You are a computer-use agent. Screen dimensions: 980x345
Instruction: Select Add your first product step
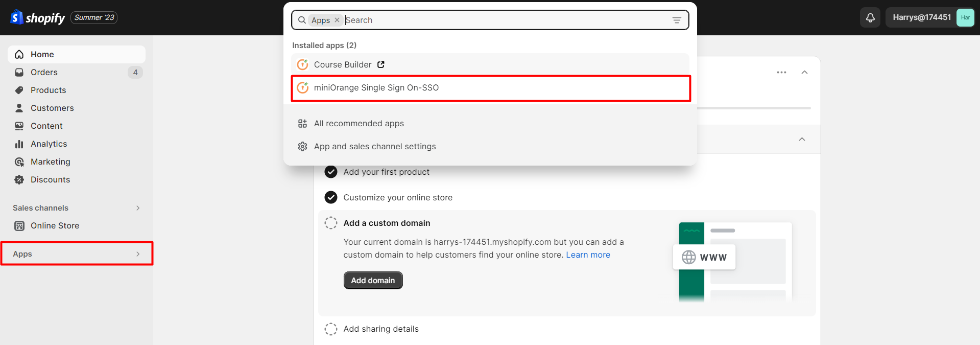point(386,172)
